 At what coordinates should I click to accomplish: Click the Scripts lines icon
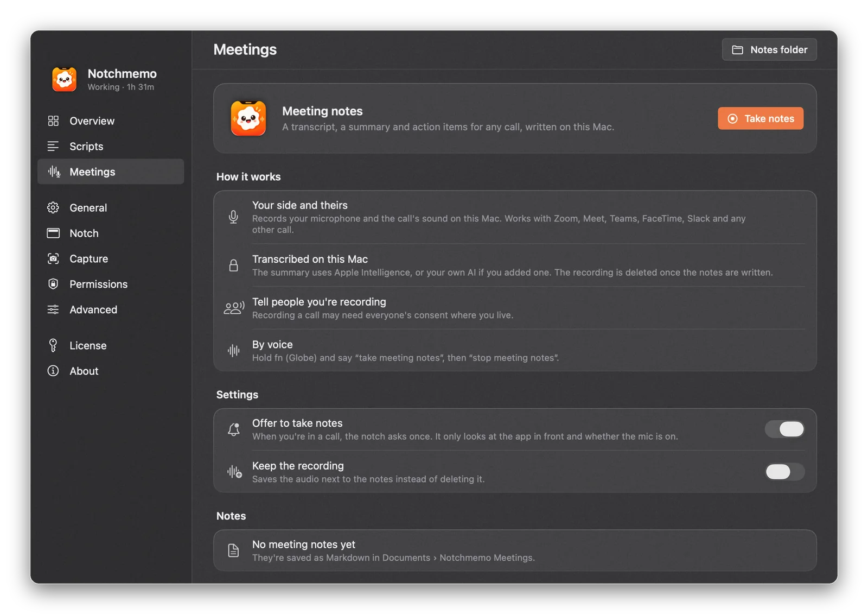coord(53,146)
